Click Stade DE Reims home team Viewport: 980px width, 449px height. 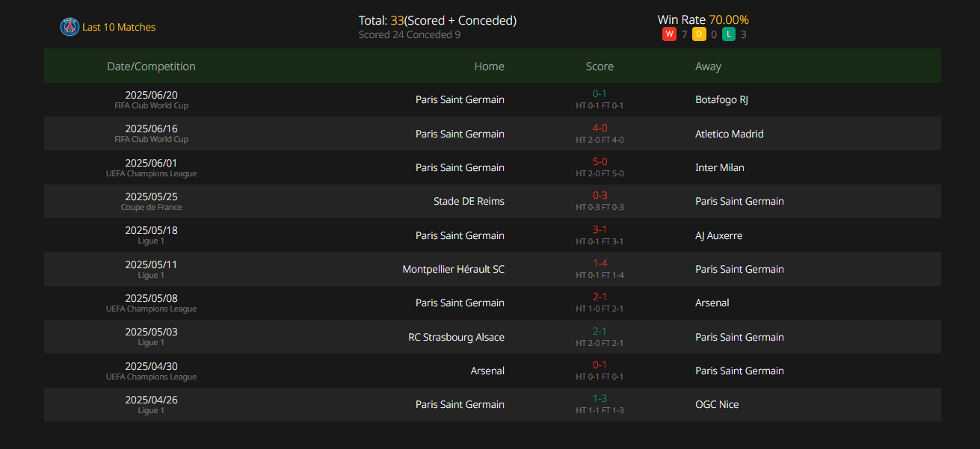coord(469,201)
